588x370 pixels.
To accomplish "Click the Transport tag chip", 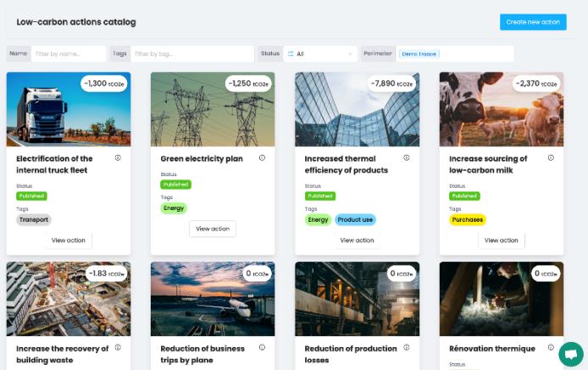I will pyautogui.click(x=34, y=219).
